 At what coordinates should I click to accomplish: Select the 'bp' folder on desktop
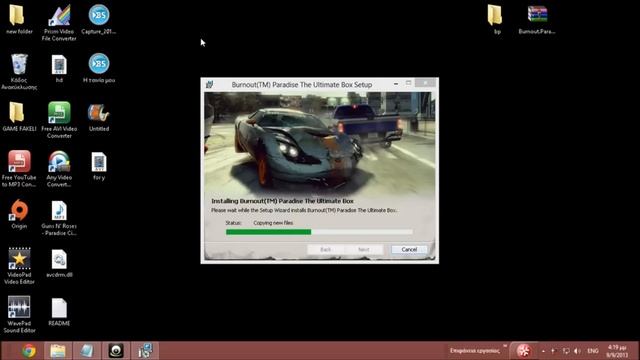[x=495, y=20]
